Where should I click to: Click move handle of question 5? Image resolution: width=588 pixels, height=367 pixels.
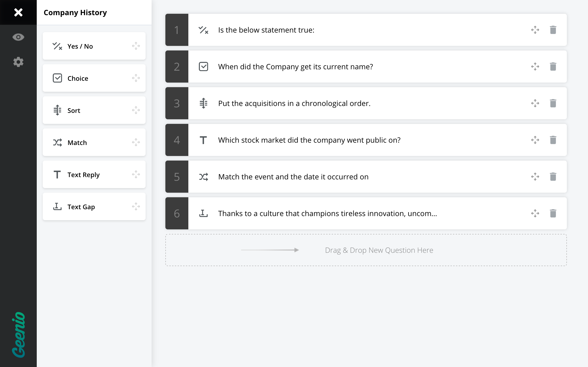point(535,177)
